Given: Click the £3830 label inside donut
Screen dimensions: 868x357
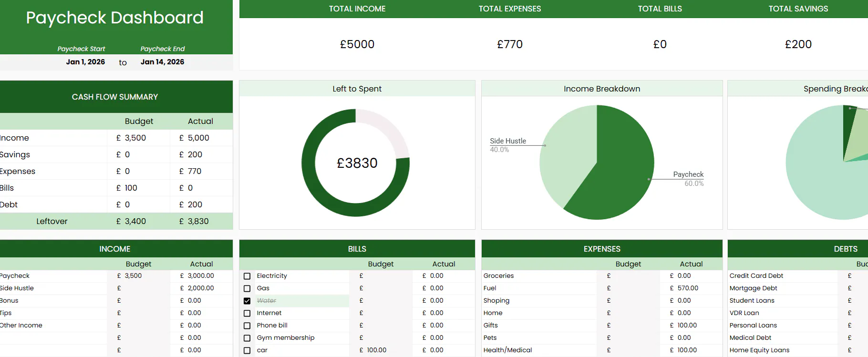Looking at the screenshot, I should click(357, 163).
